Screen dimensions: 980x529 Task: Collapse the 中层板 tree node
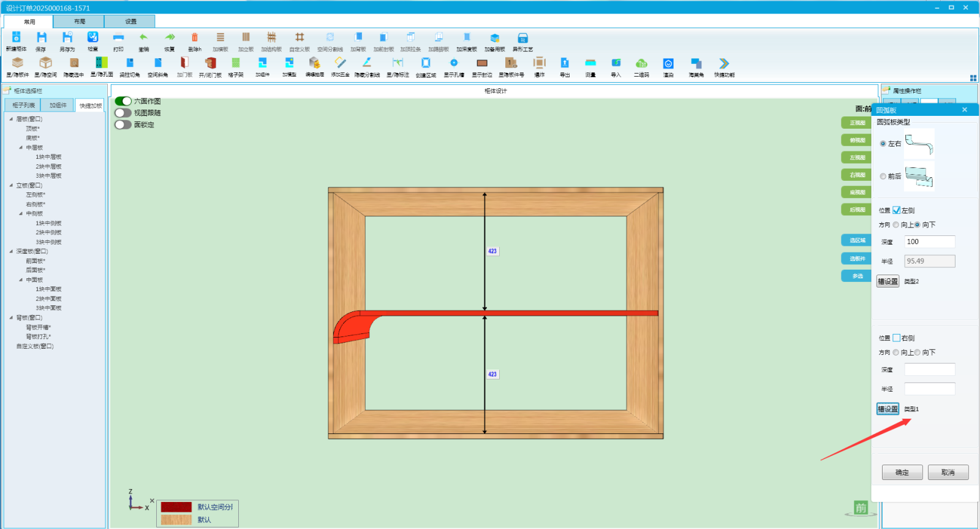click(x=21, y=147)
